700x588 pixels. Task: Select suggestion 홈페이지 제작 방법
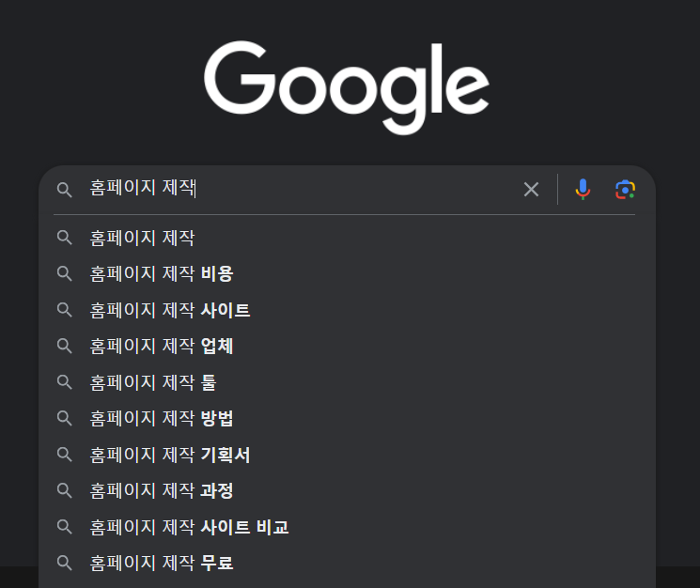click(348, 418)
